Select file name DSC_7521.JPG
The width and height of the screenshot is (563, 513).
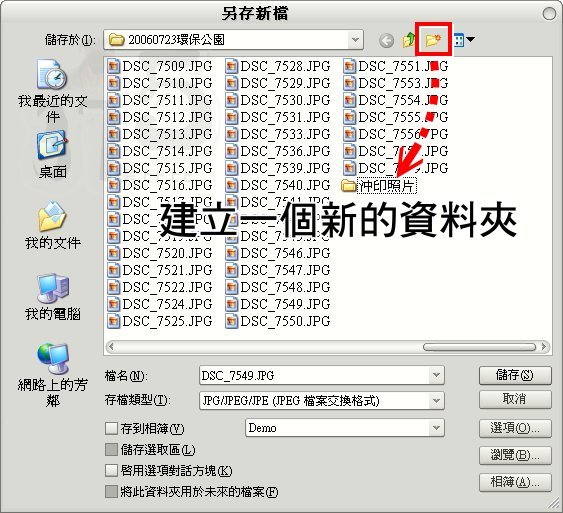click(167, 270)
